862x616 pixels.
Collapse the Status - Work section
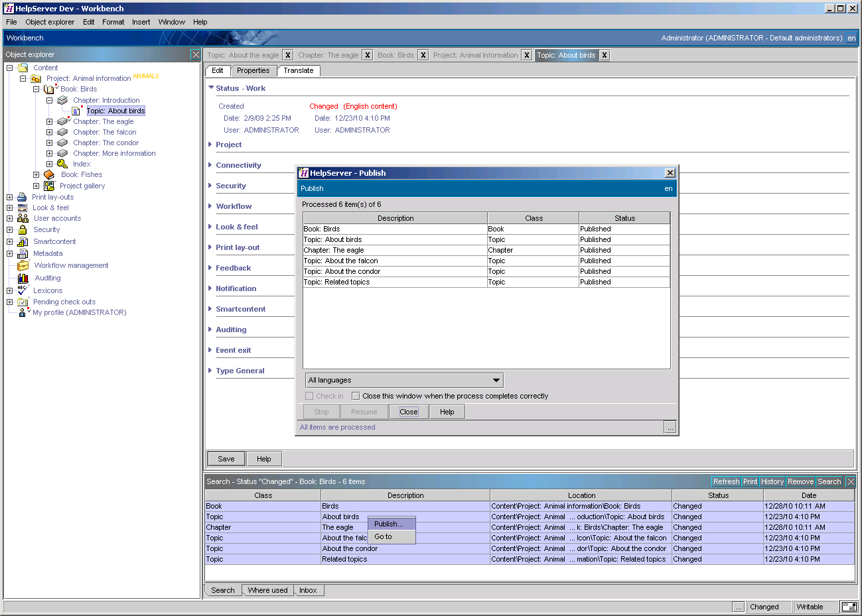(211, 88)
